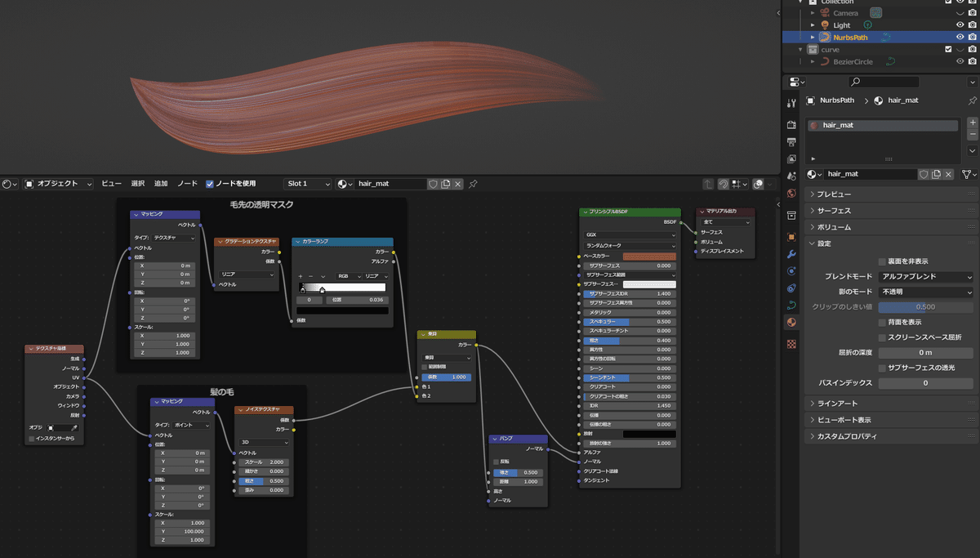Enable 'スクリーンスペース屈折' checkbox
The image size is (980, 558).
tap(882, 337)
